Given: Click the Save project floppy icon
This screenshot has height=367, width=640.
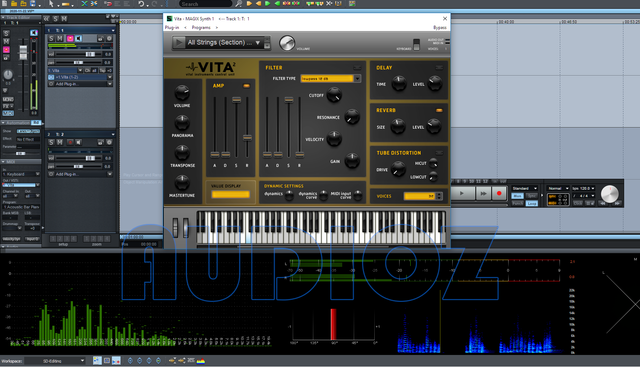Looking at the screenshot, I should click(33, 3).
